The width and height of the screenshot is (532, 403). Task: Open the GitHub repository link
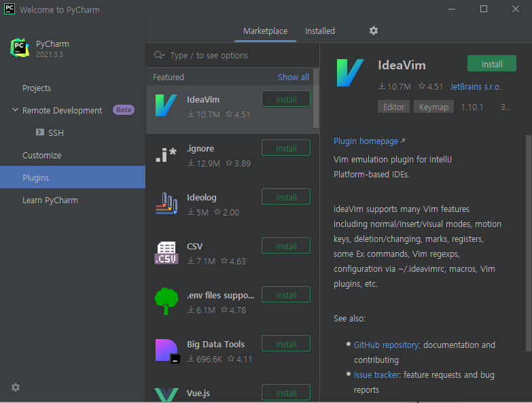tap(386, 345)
